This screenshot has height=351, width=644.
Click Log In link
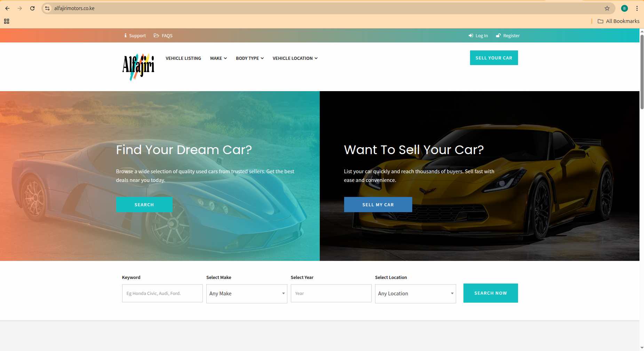(x=478, y=35)
